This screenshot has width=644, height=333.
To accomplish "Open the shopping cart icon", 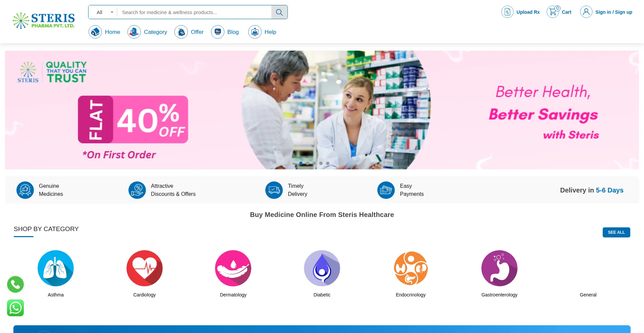I will pos(553,12).
